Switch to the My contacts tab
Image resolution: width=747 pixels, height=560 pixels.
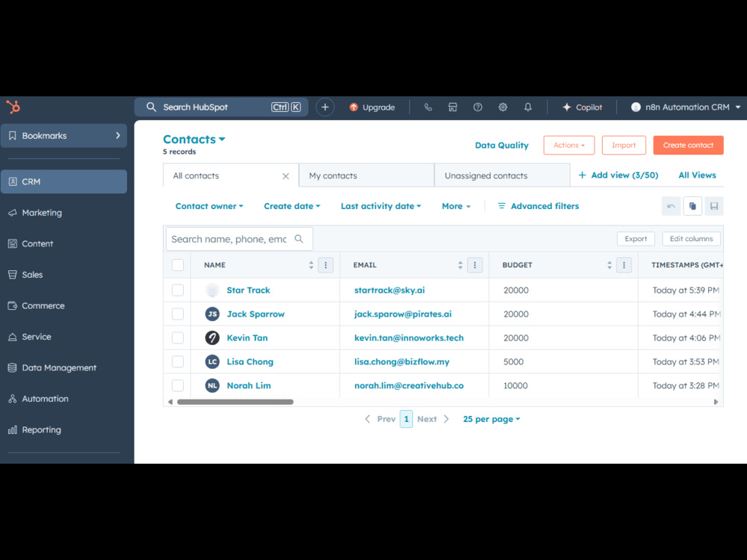pos(366,175)
